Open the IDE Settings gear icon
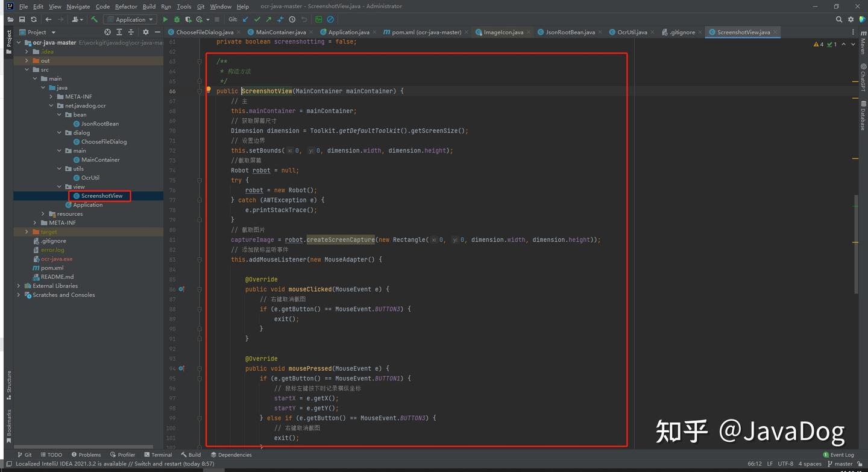The height and width of the screenshot is (472, 868). [851, 19]
